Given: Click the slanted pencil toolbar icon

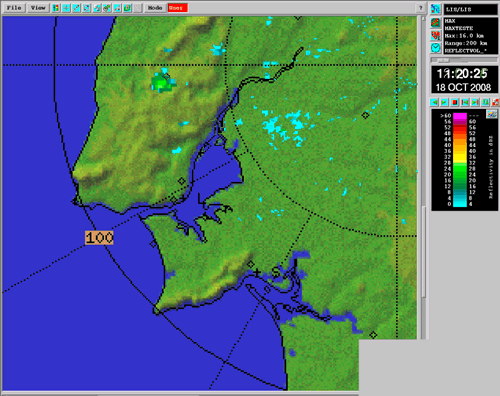Looking at the screenshot, I should pyautogui.click(x=117, y=8).
